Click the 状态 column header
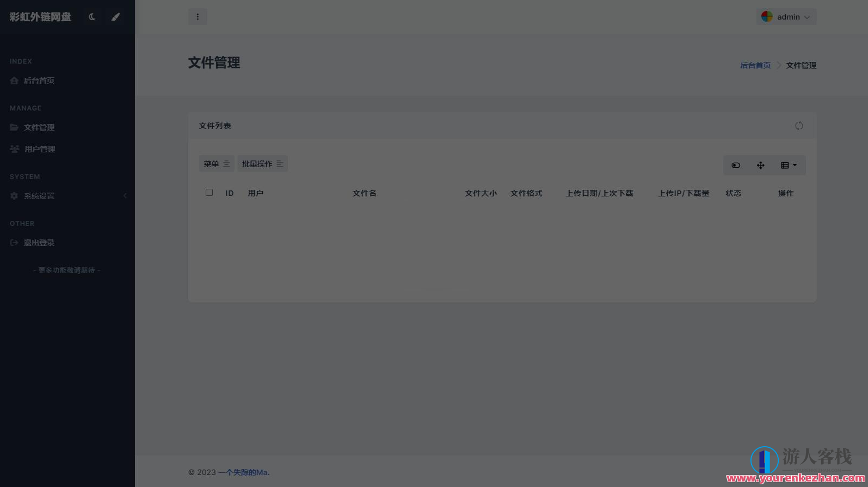The width and height of the screenshot is (868, 487). point(734,193)
